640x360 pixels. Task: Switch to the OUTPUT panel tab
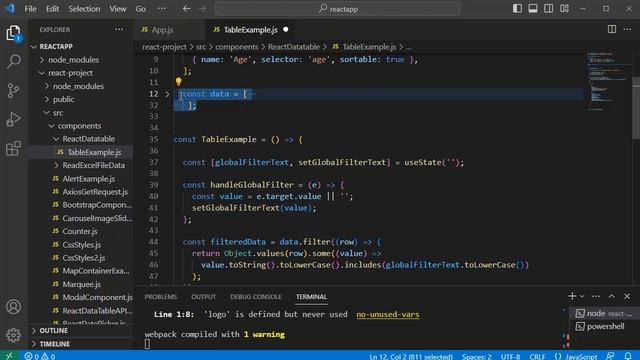[203, 297]
